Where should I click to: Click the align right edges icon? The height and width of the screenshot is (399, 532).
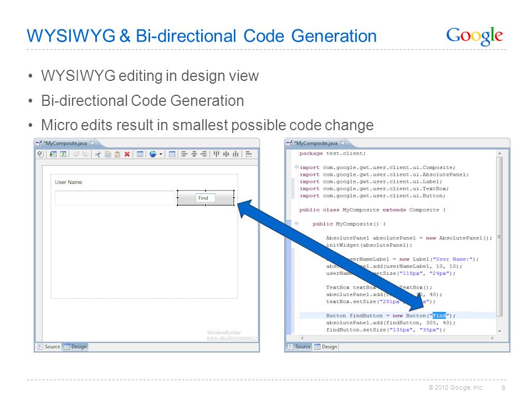click(x=203, y=155)
